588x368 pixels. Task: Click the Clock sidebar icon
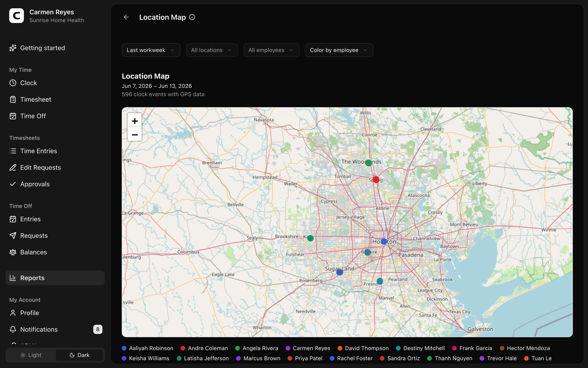[13, 83]
